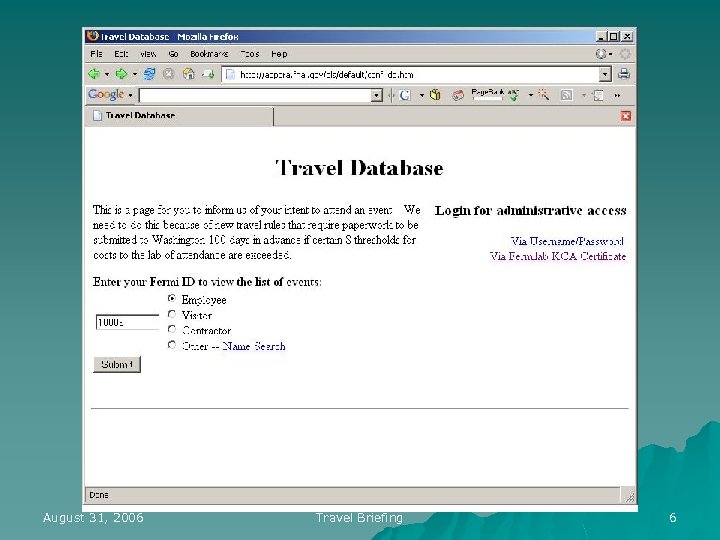Open the Bookmarks menu

click(x=209, y=54)
